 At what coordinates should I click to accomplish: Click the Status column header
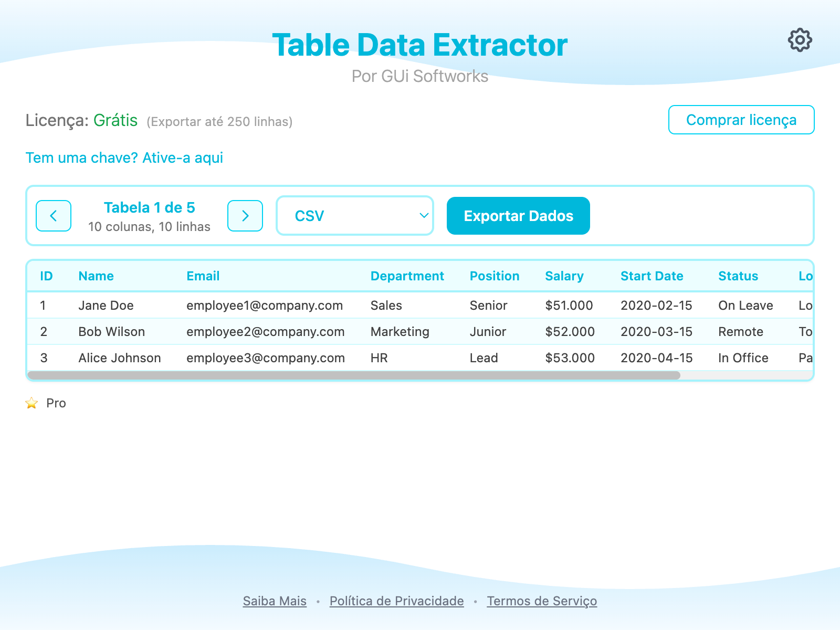(x=738, y=276)
